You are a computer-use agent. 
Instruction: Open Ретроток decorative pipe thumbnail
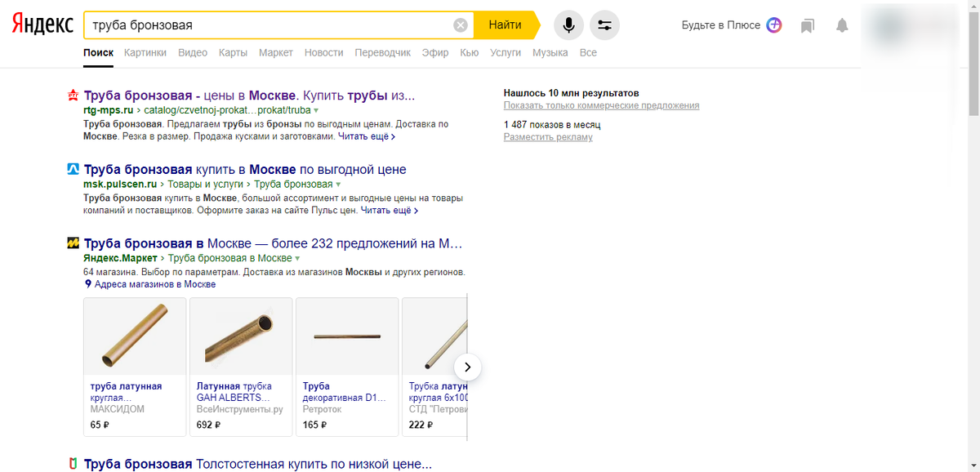[x=347, y=336]
